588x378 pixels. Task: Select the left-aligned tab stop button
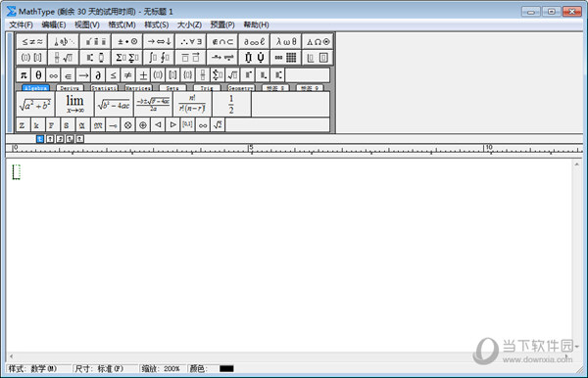click(40, 139)
